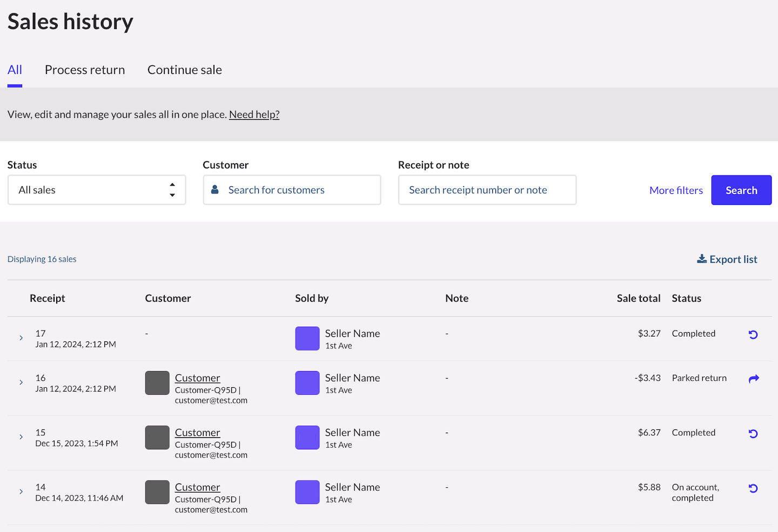Screen dimensions: 778x532
Task: Click customer avatar on receipt 16 row
Action: tap(157, 383)
